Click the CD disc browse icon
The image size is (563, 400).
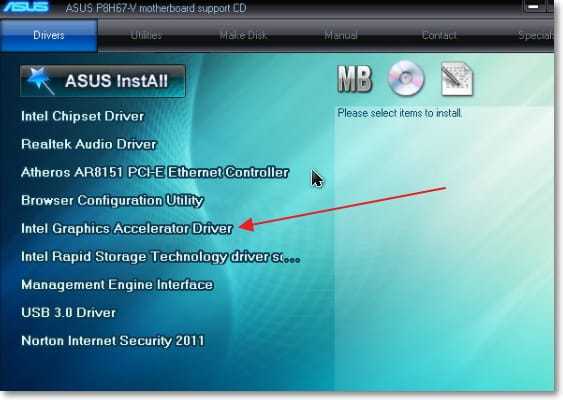coord(406,78)
